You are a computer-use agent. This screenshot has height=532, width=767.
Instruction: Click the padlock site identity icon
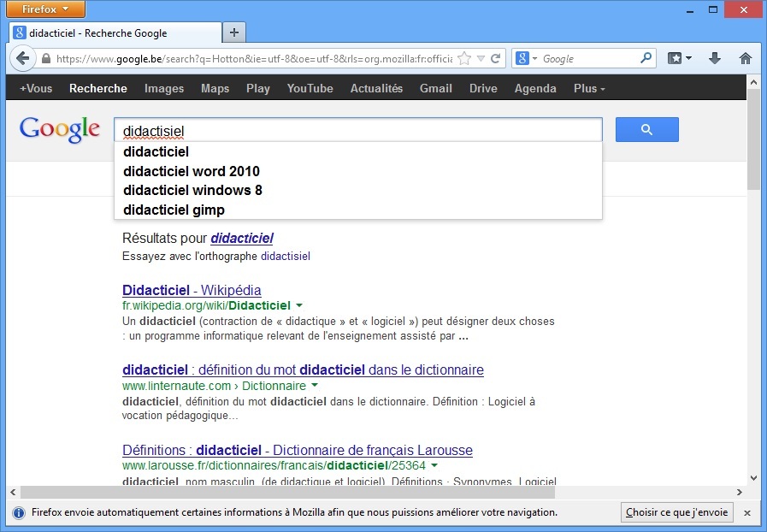(46, 59)
